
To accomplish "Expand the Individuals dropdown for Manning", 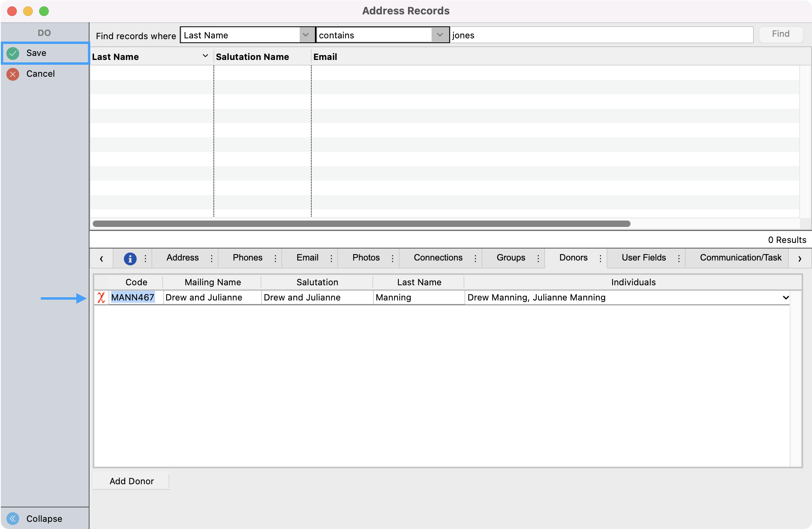I will pyautogui.click(x=785, y=298).
